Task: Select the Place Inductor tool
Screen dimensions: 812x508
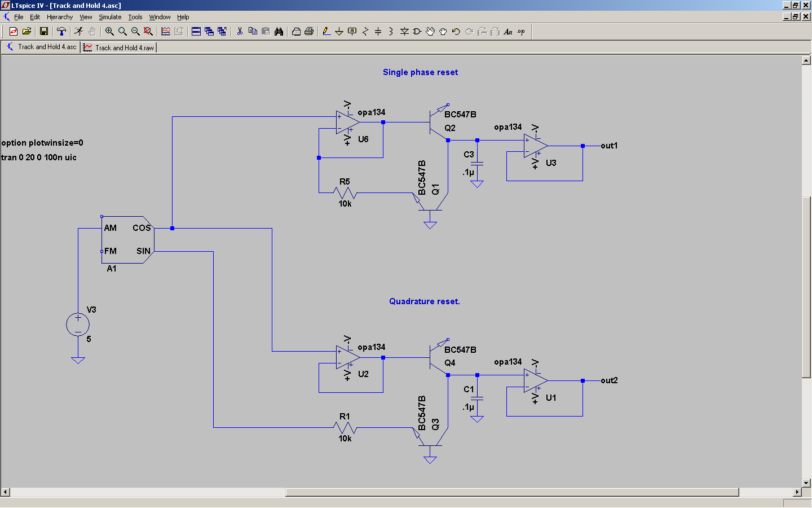Action: click(391, 32)
